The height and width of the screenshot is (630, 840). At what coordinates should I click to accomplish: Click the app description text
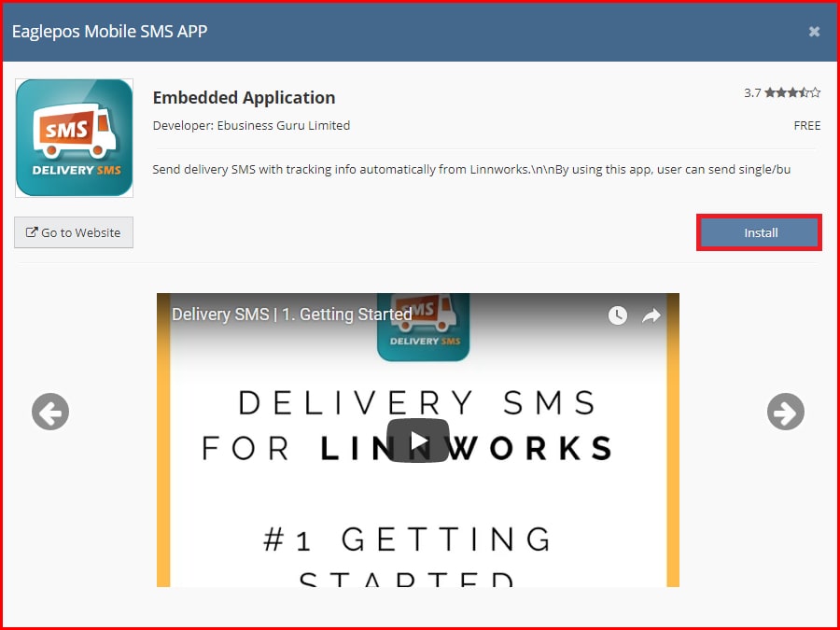click(471, 169)
